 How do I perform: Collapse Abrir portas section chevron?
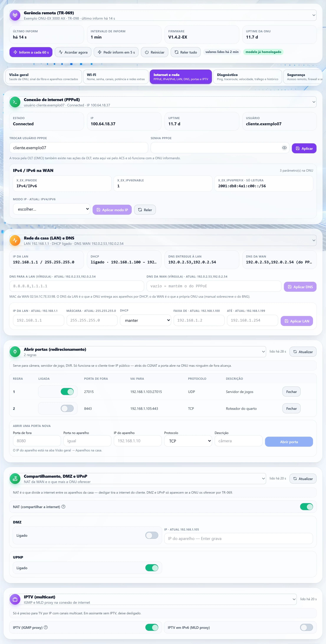coord(263,352)
